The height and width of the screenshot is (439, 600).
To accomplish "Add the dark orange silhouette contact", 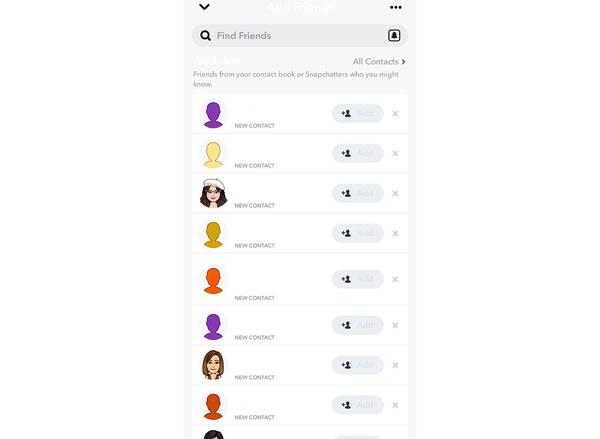I will (357, 405).
